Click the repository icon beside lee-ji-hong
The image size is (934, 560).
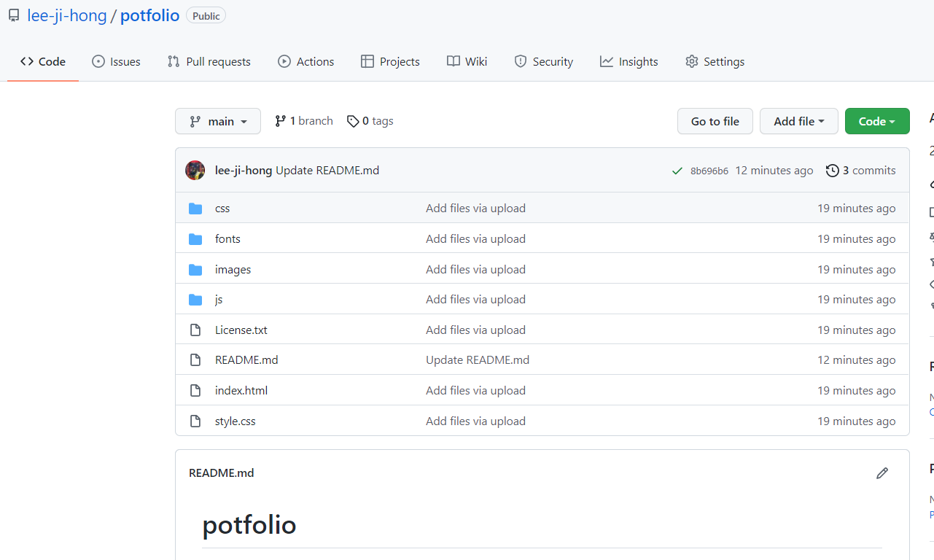pyautogui.click(x=14, y=15)
